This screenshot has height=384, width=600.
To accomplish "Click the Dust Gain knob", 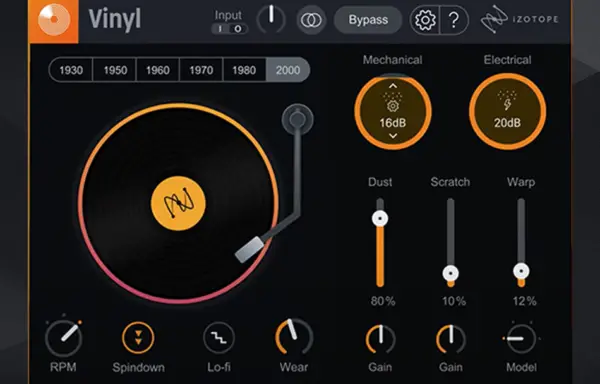I will (x=381, y=339).
